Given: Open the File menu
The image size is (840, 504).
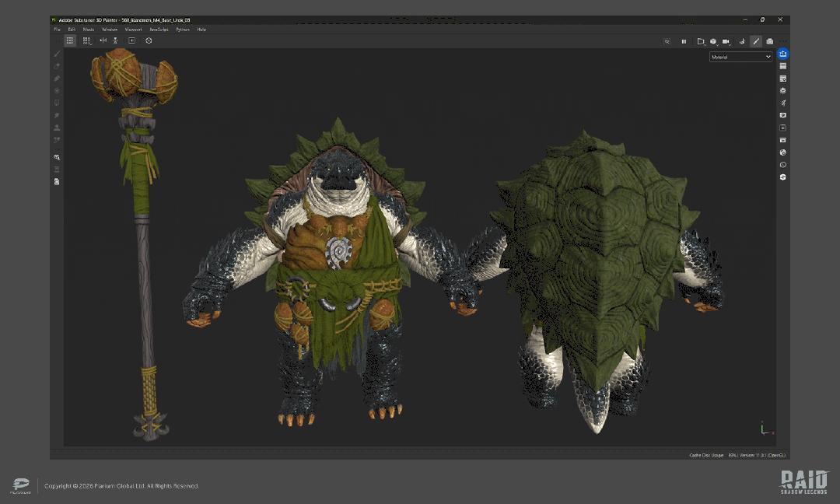Looking at the screenshot, I should (57, 30).
